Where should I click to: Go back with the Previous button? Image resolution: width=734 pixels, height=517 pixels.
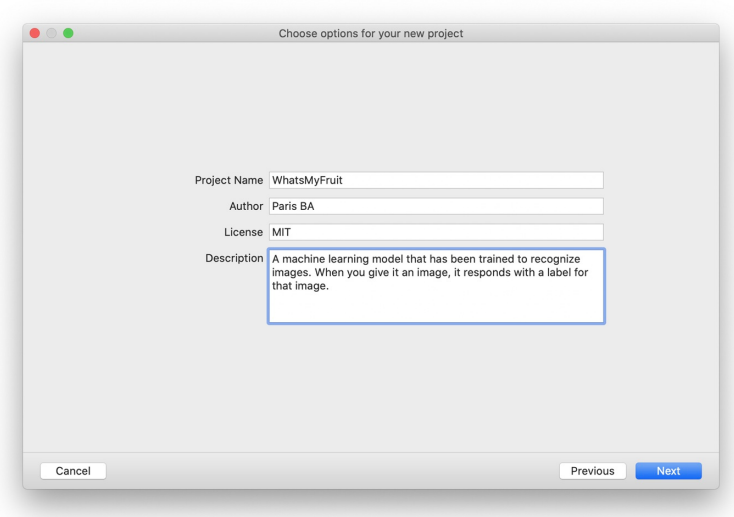coord(592,471)
